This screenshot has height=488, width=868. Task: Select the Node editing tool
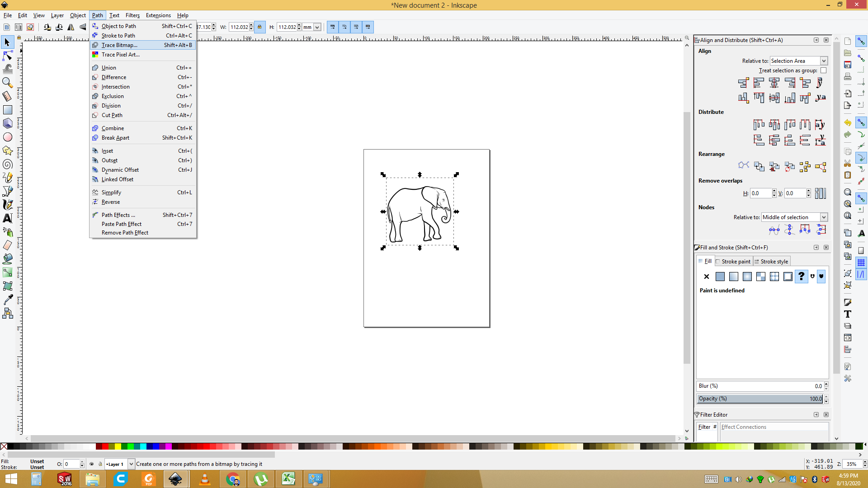click(7, 56)
